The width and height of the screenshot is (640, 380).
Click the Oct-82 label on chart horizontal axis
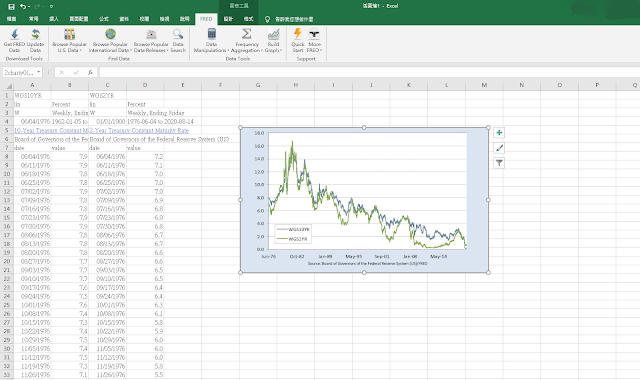click(297, 257)
